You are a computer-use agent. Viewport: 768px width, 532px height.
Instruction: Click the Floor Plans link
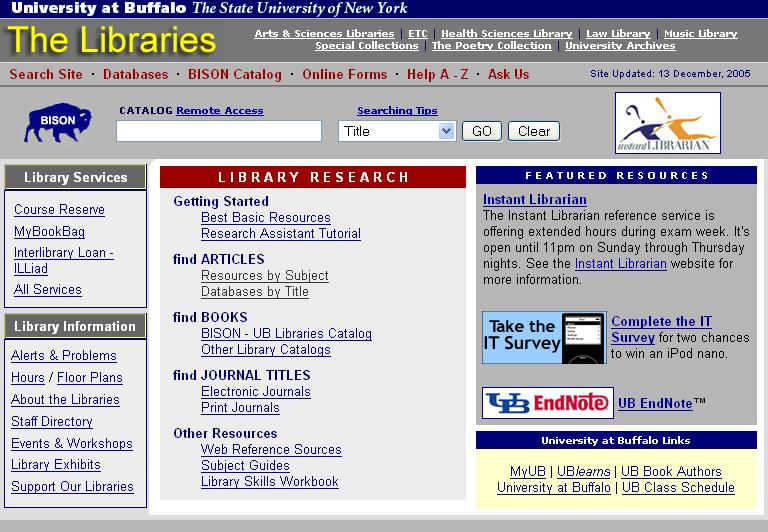(90, 378)
